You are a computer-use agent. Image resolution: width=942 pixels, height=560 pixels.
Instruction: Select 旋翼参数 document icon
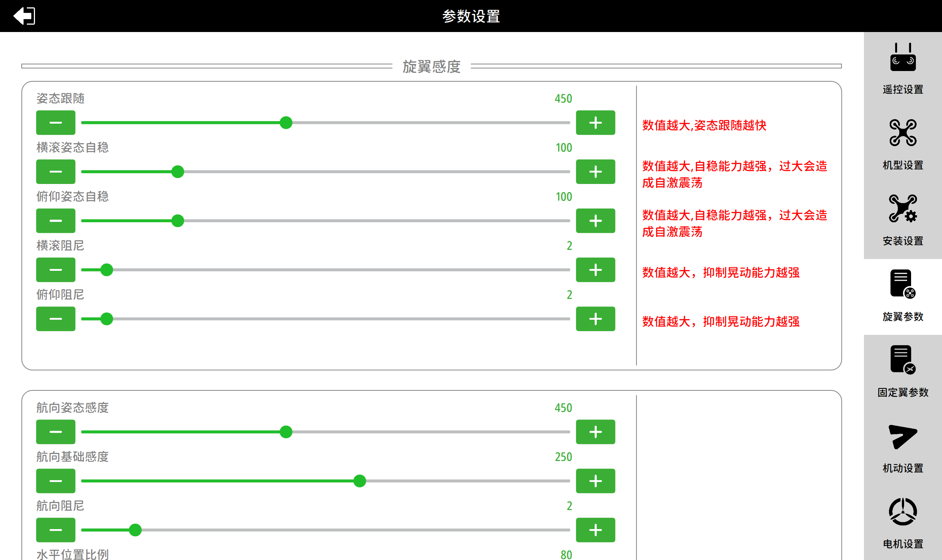click(902, 284)
